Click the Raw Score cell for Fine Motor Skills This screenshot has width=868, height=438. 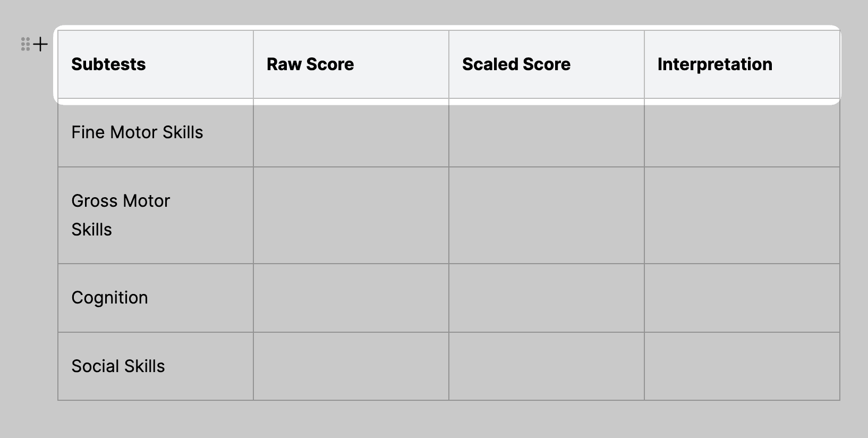pyautogui.click(x=351, y=133)
